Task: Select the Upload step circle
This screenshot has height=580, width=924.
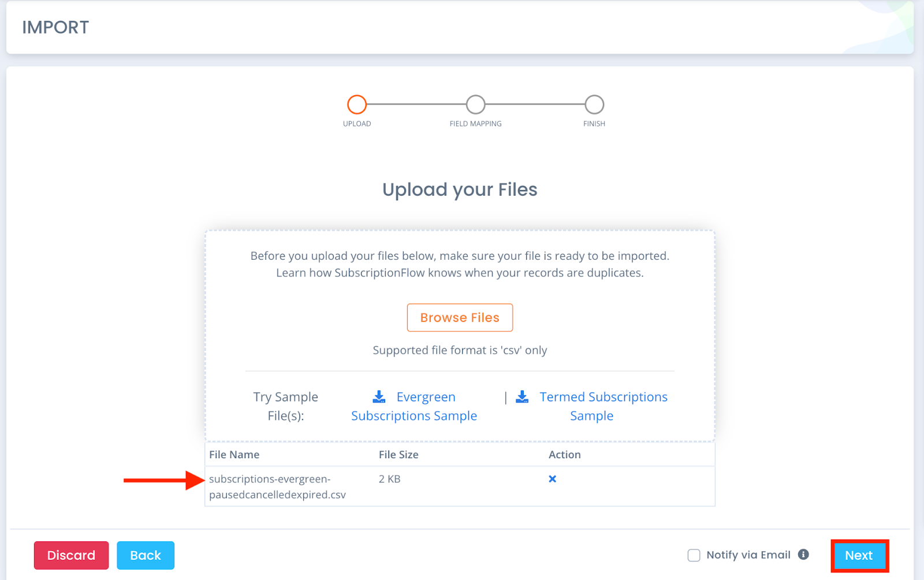Action: pyautogui.click(x=357, y=104)
